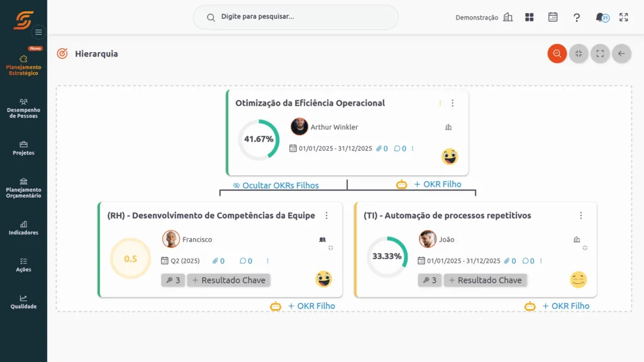This screenshot has width=644, height=362.
Task: Click the (TI) - Automação de processos title
Action: [447, 216]
